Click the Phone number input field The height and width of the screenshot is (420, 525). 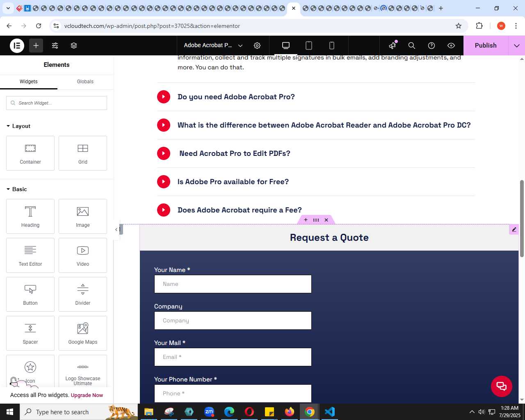pyautogui.click(x=233, y=393)
